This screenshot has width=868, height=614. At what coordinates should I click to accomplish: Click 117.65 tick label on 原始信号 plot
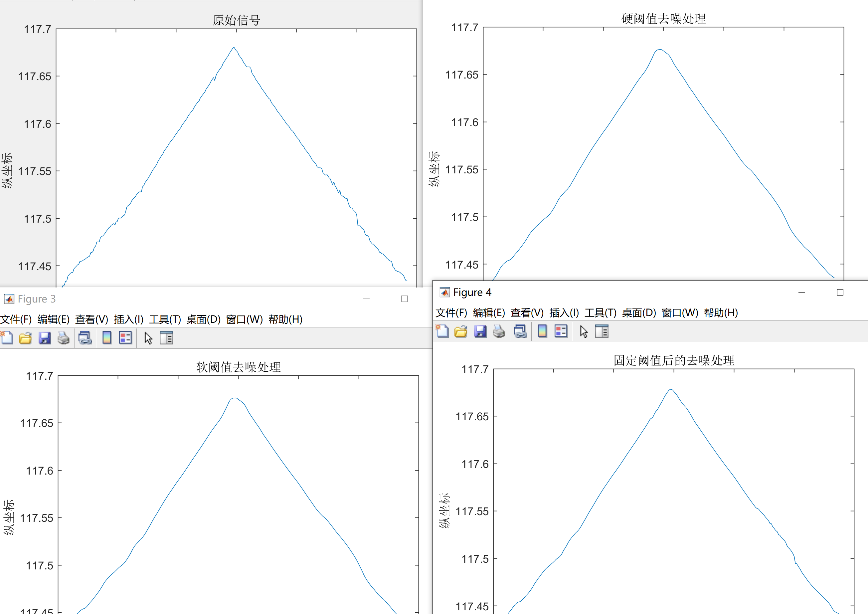[34, 76]
